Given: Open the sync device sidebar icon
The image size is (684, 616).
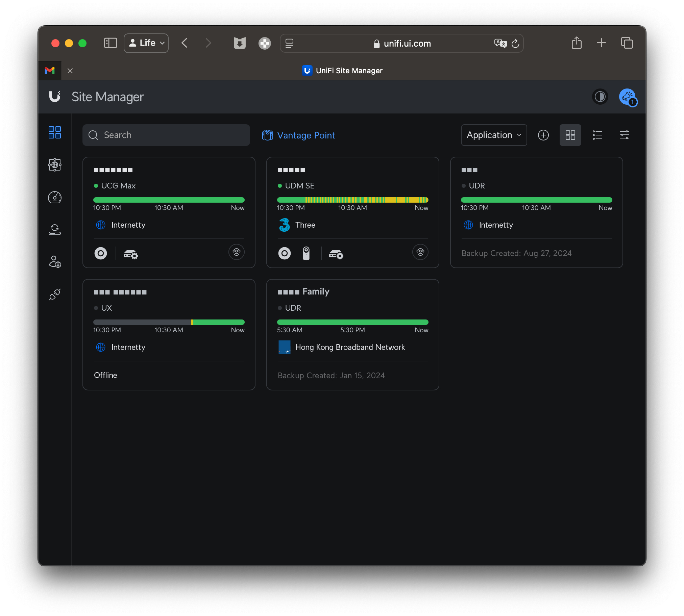Looking at the screenshot, I should click(x=54, y=230).
